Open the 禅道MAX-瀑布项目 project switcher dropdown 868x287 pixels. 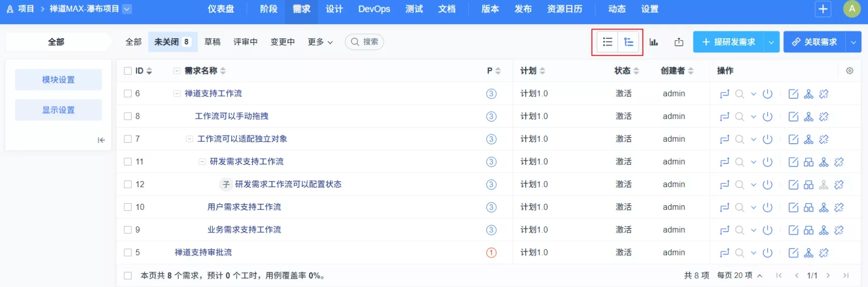[x=127, y=9]
